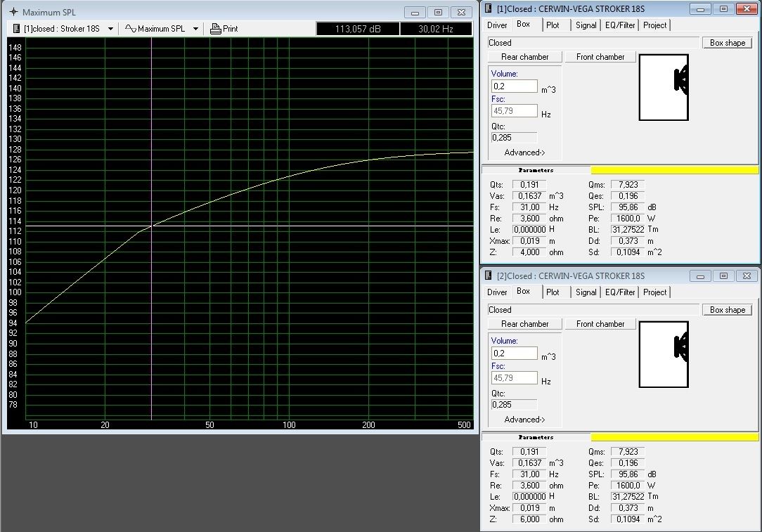Click the Parameters header in window [1]Closed

click(x=536, y=170)
